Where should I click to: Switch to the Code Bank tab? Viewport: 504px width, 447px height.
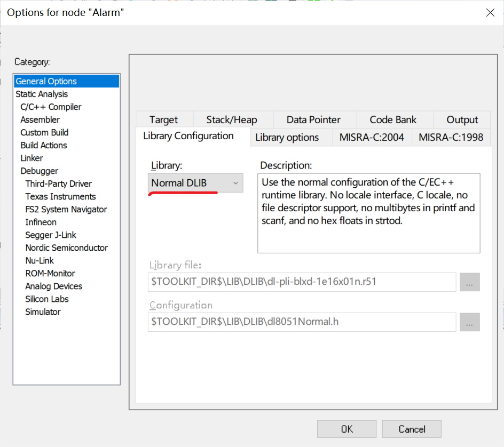click(395, 119)
